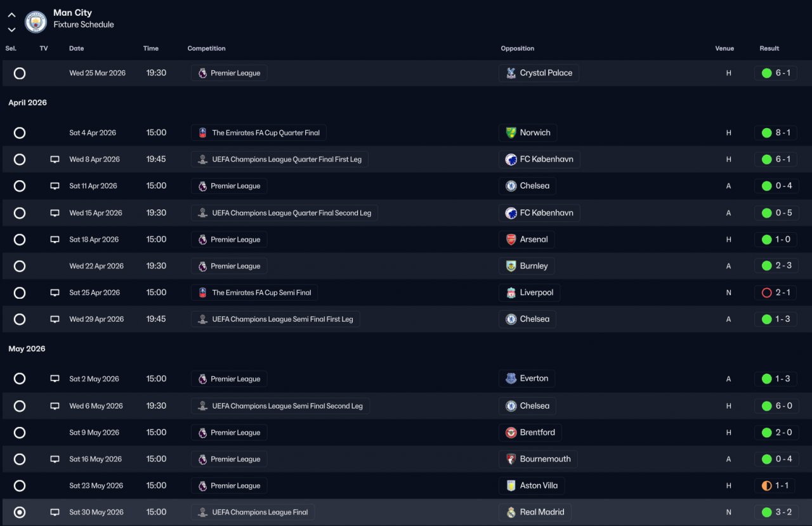
Task: Click the Man City club crest
Action: coord(36,22)
